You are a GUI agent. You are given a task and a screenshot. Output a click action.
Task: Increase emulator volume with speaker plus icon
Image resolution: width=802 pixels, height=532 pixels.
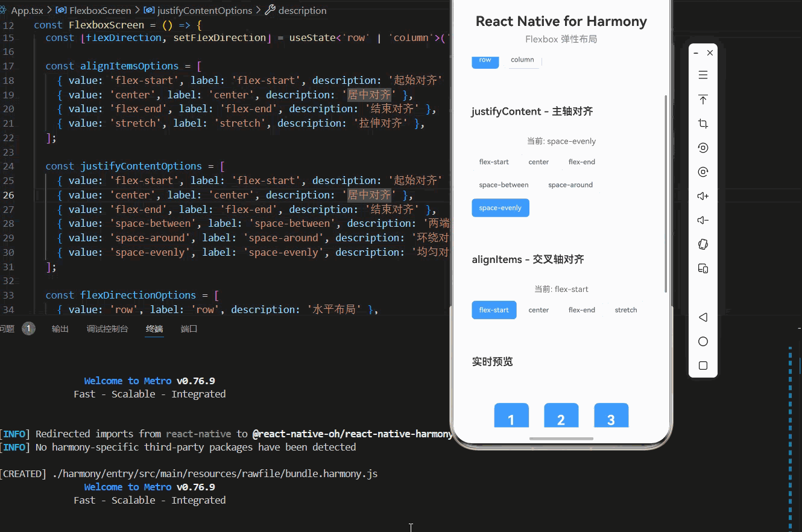tap(703, 196)
